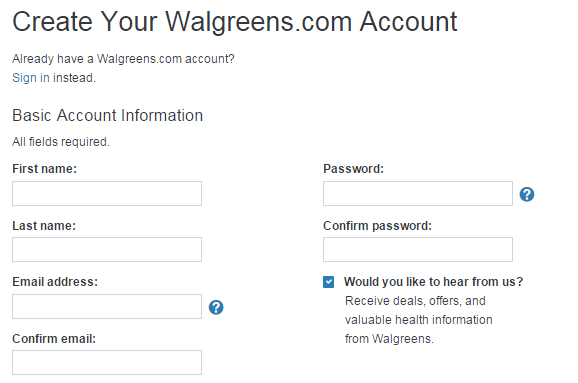The width and height of the screenshot is (578, 383).
Task: Click the Sign in link
Action: 31,78
